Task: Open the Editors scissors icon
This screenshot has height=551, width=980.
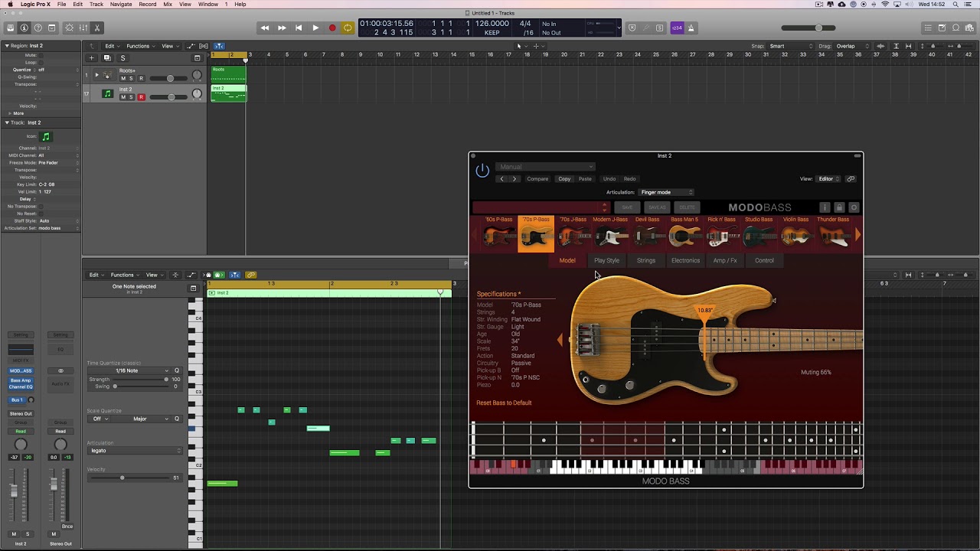Action: [x=96, y=28]
